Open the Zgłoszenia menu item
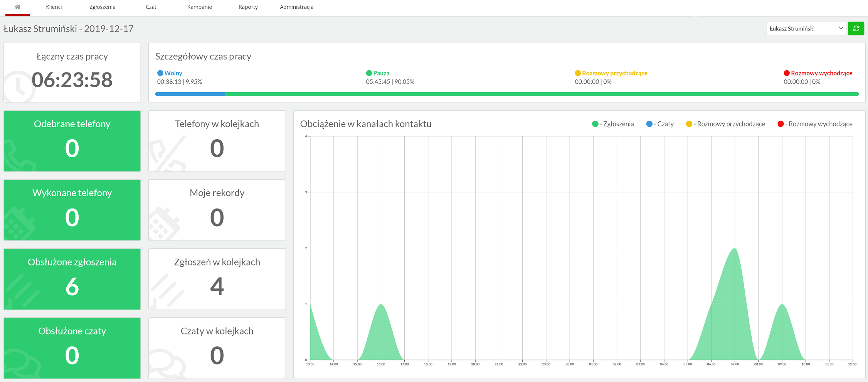 click(x=103, y=7)
